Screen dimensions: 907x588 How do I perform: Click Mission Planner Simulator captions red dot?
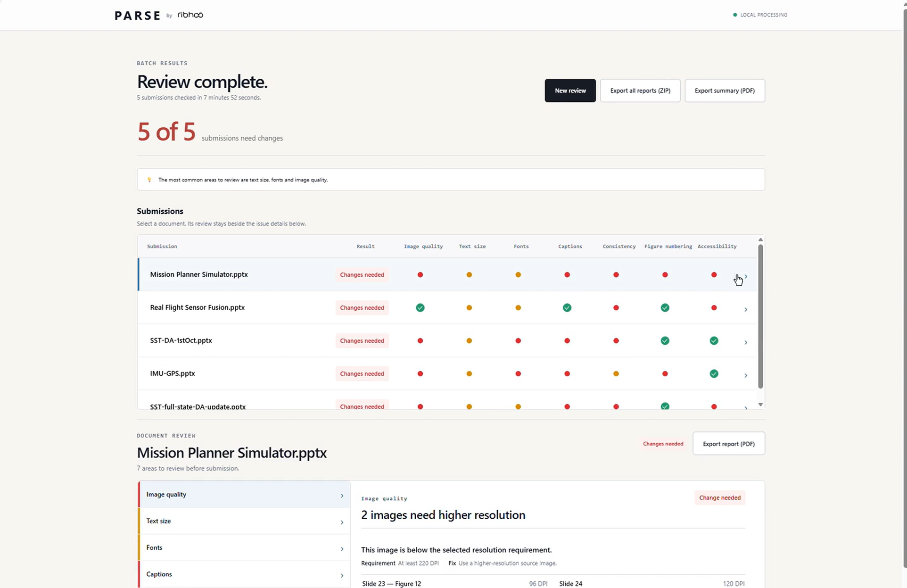(x=567, y=275)
